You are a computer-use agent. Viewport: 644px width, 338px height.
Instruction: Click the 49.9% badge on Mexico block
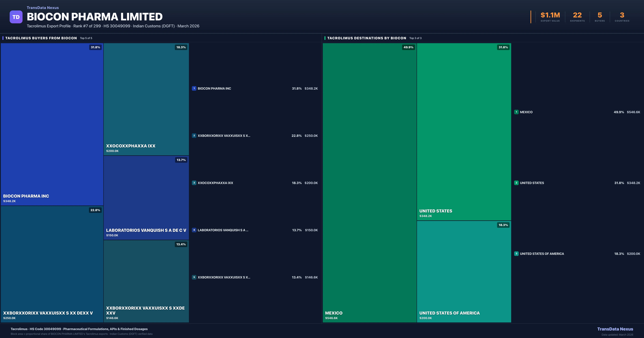(x=408, y=47)
